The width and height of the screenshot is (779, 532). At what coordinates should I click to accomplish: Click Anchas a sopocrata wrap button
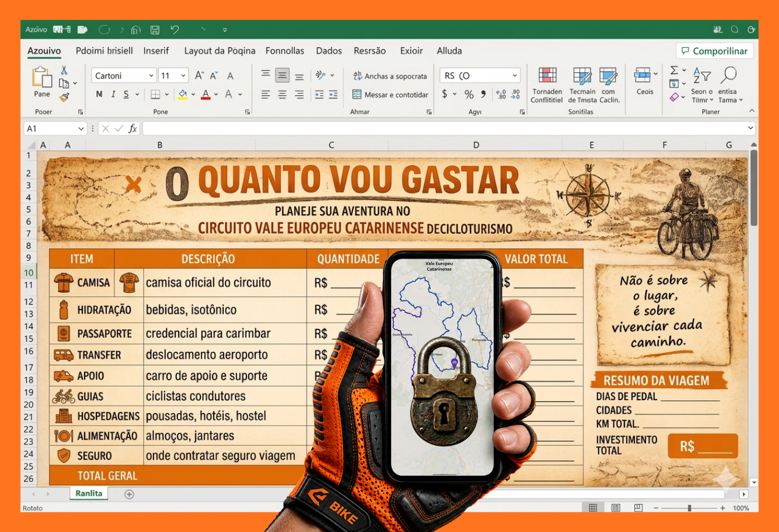pos(390,76)
